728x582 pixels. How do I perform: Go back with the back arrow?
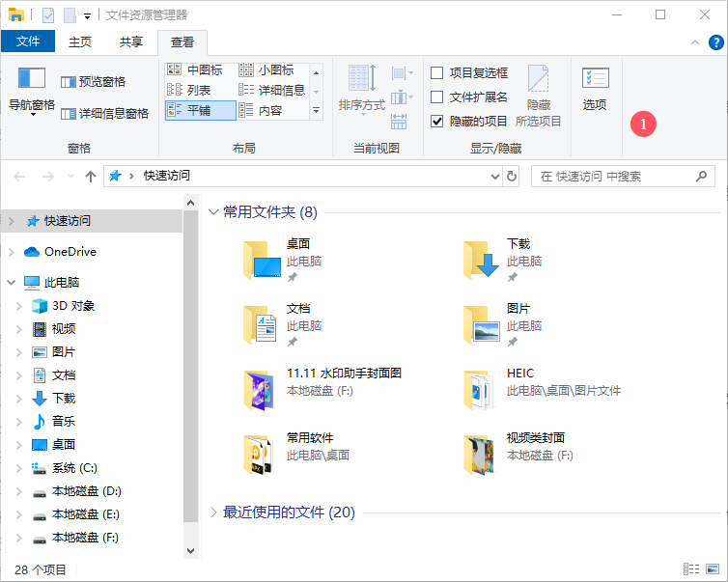pos(19,177)
